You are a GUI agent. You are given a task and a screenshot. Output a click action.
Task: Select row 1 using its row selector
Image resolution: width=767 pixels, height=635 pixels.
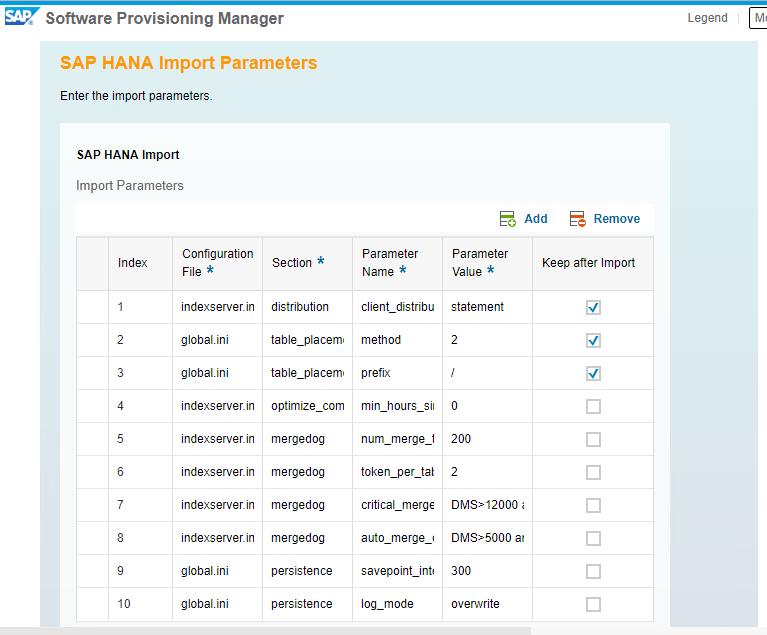tap(92, 307)
